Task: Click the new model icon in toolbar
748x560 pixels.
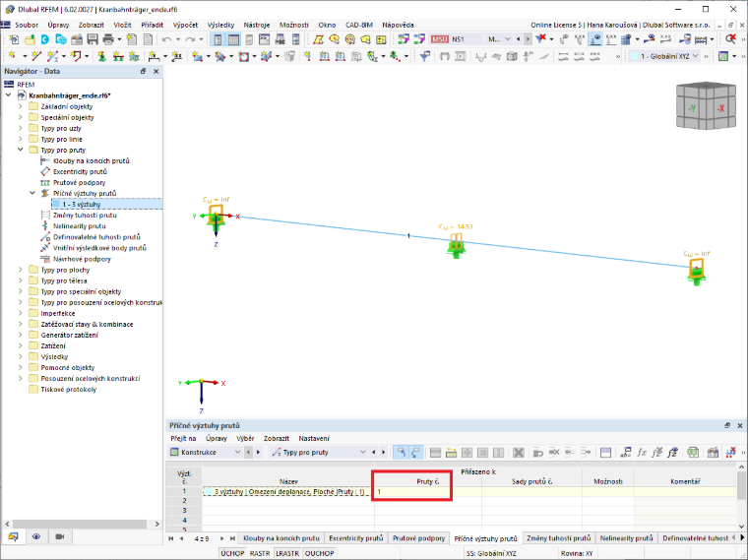Action: tap(14, 39)
